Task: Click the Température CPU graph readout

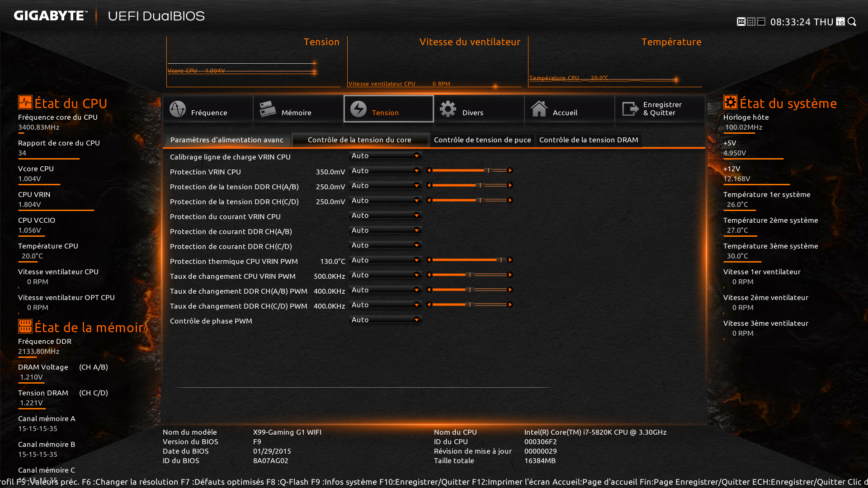Action: [x=569, y=78]
